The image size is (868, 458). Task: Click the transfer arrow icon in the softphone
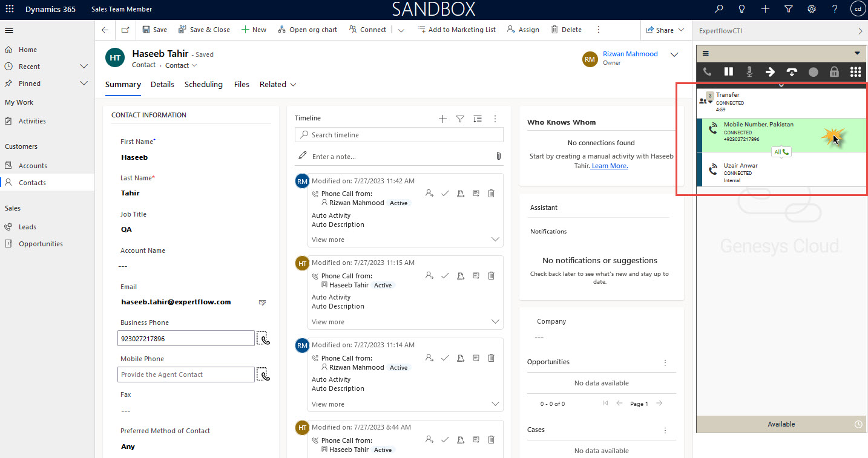[x=770, y=72]
